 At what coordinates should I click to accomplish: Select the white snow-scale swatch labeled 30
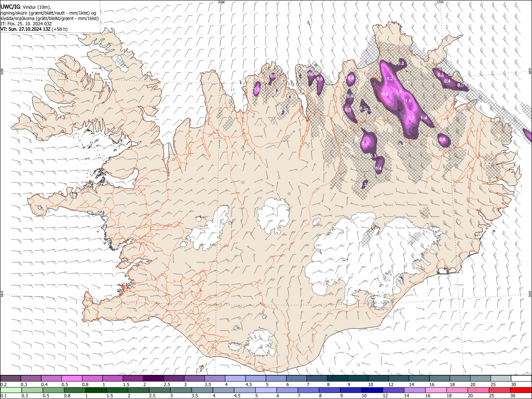coord(521,378)
